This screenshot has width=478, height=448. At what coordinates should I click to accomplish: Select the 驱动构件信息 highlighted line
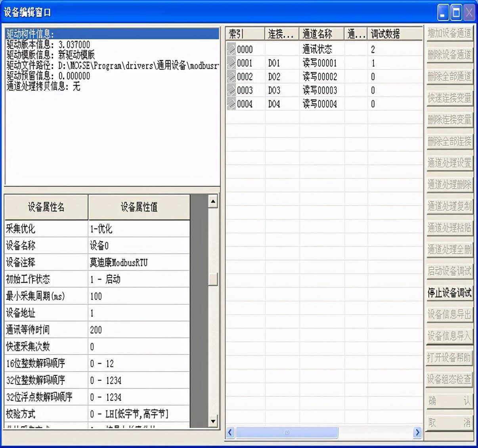pos(112,34)
